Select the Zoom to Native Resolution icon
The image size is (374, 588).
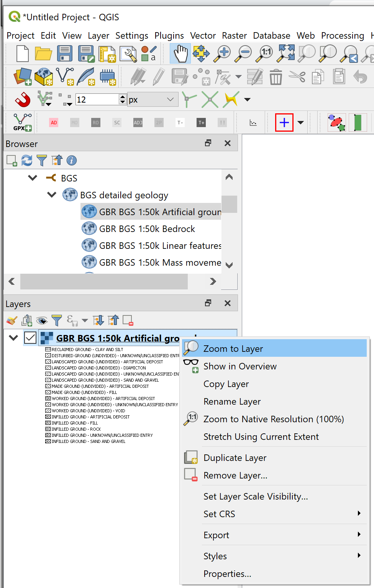pyautogui.click(x=190, y=418)
